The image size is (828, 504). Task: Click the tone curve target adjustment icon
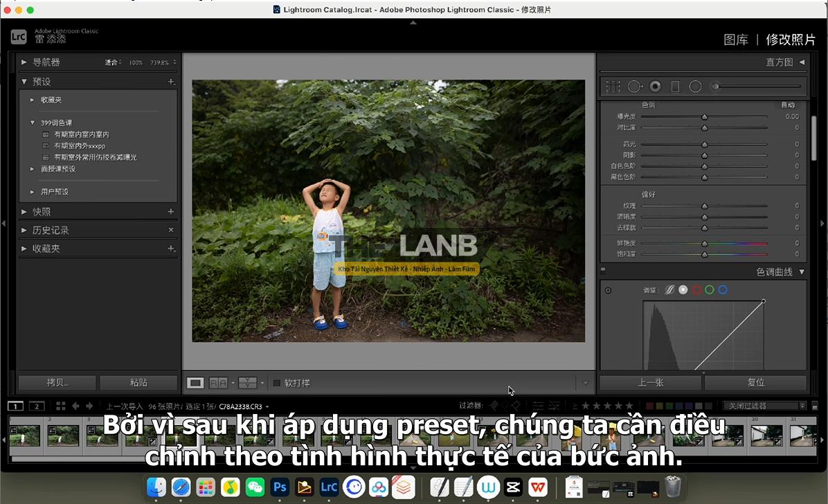(x=608, y=290)
